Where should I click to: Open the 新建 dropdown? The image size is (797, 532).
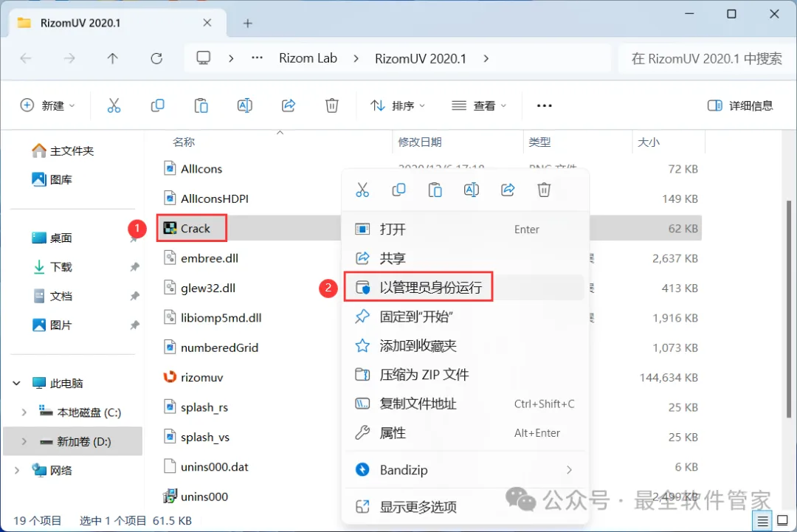[x=47, y=106]
